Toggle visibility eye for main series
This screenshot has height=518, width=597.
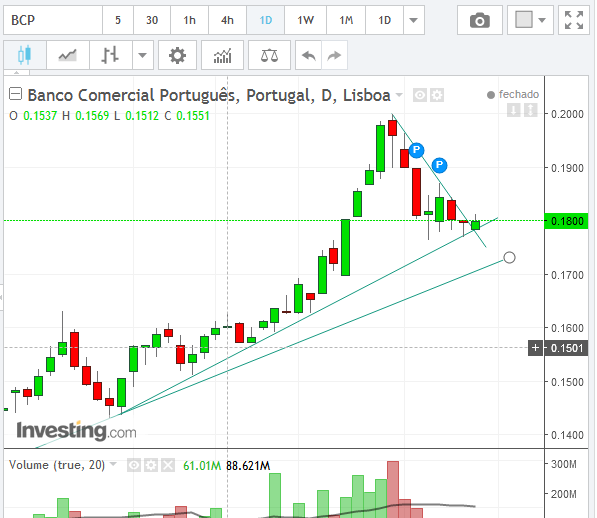[420, 95]
